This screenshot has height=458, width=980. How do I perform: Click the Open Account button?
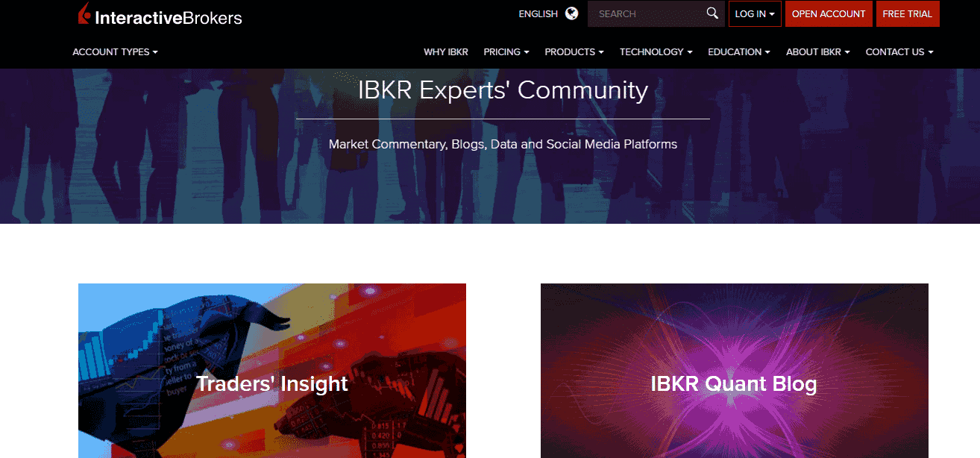coord(829,13)
